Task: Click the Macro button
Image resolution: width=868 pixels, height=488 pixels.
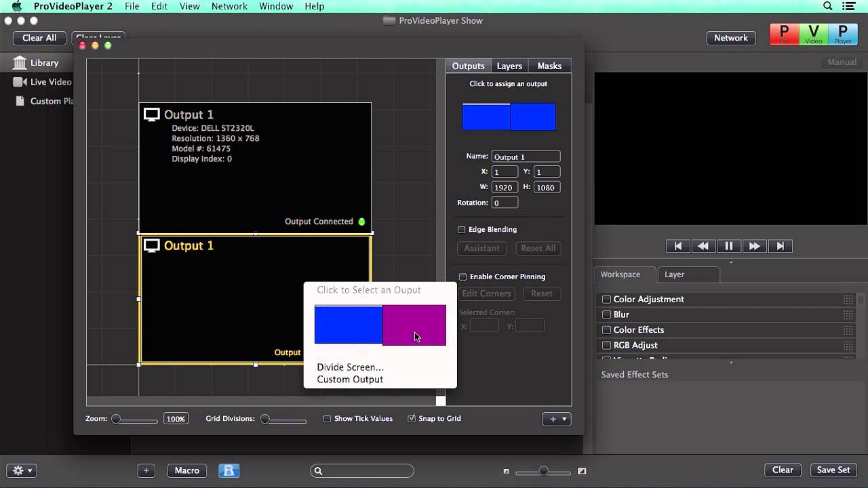Action: [x=187, y=470]
